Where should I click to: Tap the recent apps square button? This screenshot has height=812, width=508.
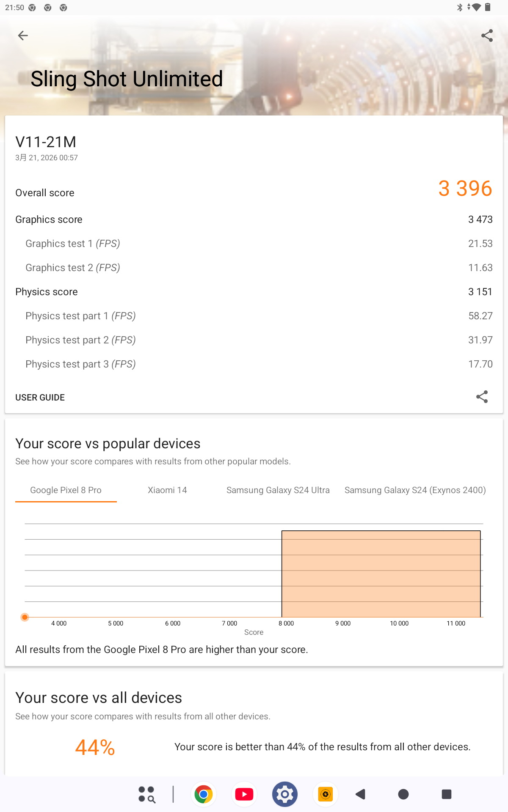coord(446,794)
